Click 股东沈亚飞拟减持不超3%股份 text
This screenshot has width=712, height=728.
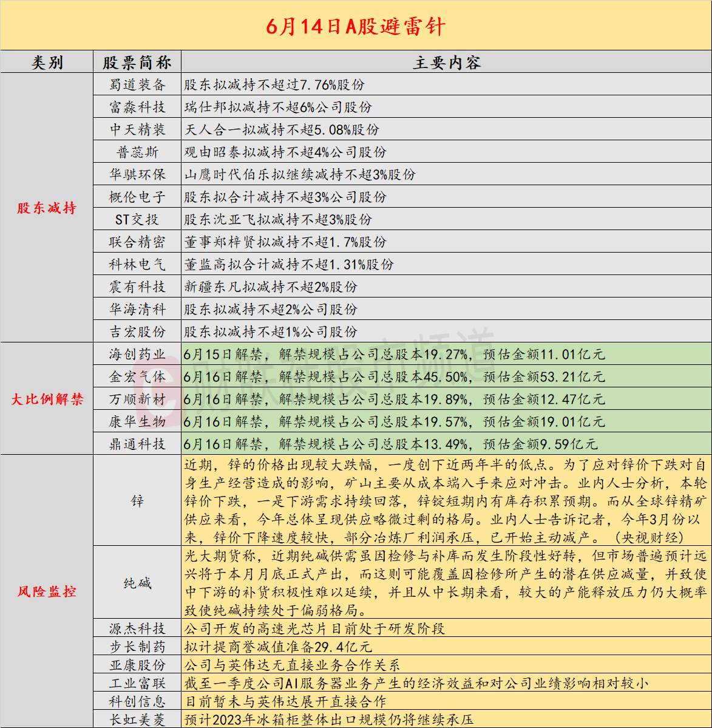pos(278,219)
